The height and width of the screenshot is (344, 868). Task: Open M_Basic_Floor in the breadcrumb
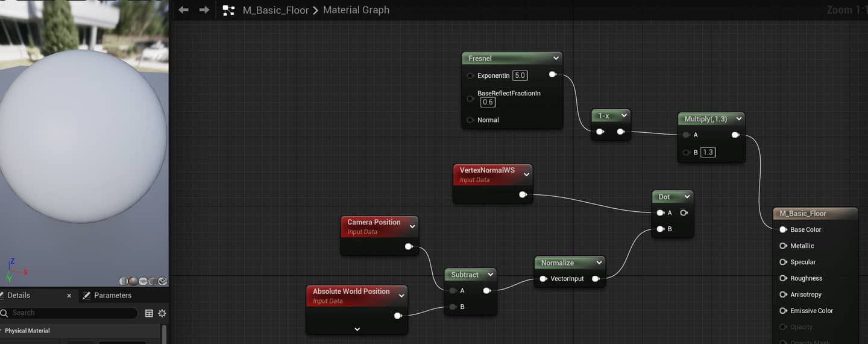(275, 10)
